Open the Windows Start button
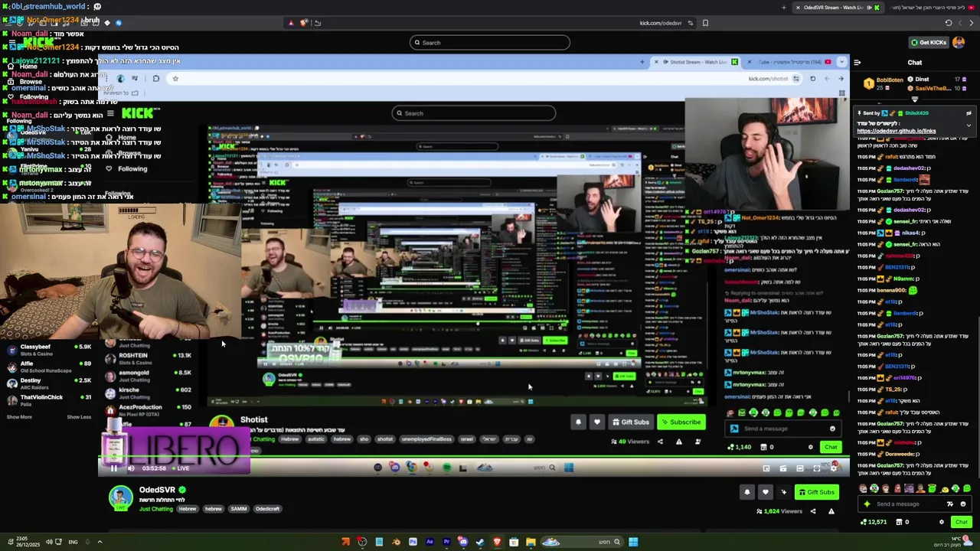 (633, 543)
